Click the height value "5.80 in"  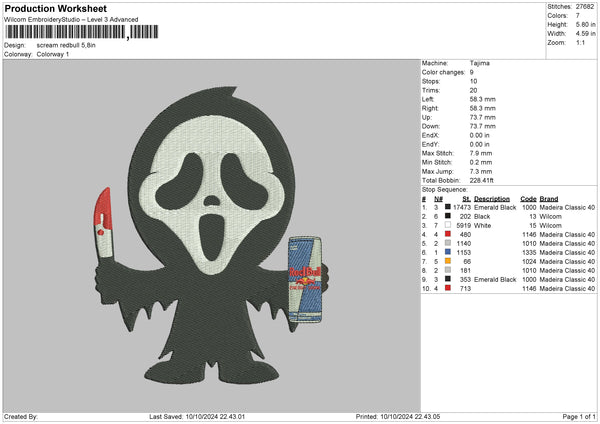pos(585,24)
